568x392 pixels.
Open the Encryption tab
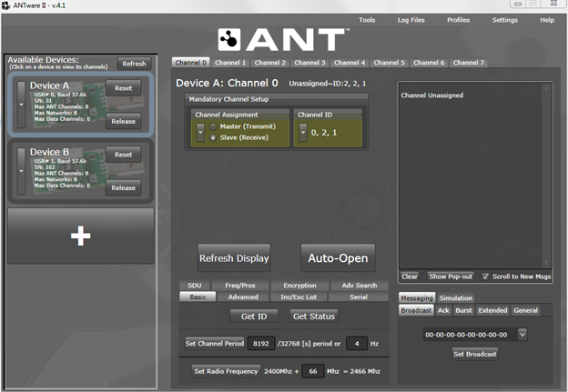coord(300,286)
